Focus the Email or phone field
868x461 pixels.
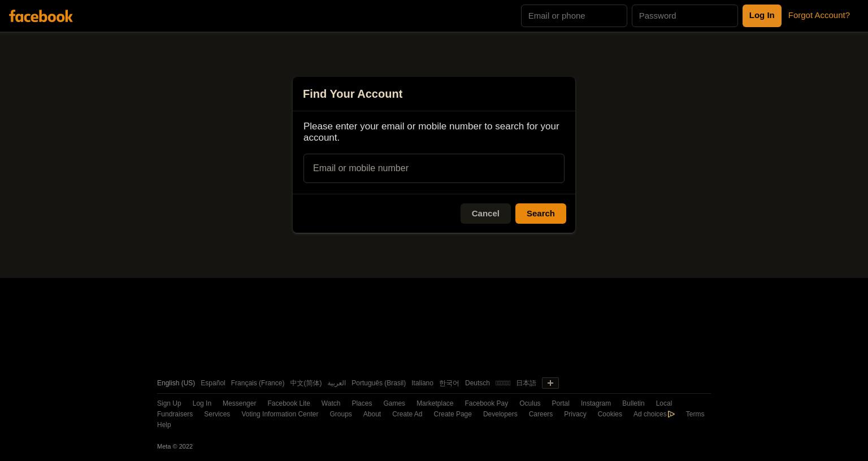(x=574, y=16)
